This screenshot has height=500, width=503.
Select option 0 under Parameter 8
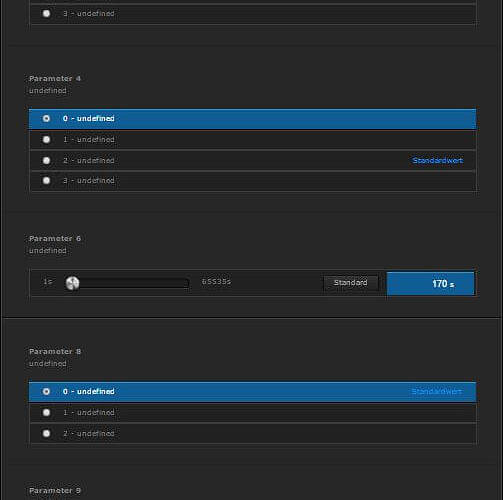pyautogui.click(x=46, y=391)
